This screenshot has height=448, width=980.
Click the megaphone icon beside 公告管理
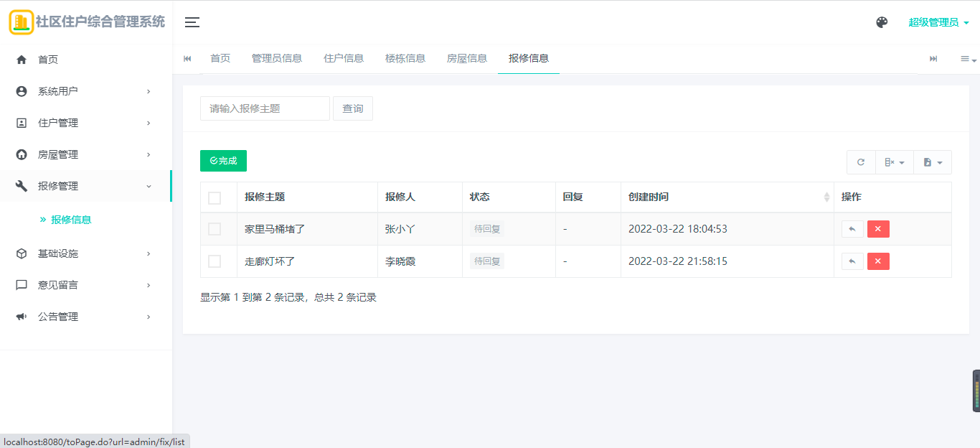coord(22,317)
